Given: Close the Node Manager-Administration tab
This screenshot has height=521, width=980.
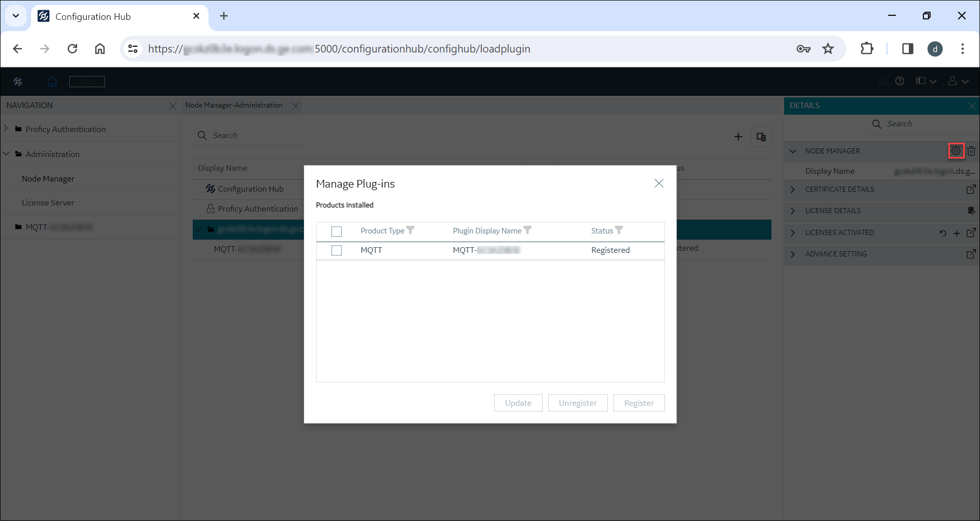Looking at the screenshot, I should coord(296,106).
